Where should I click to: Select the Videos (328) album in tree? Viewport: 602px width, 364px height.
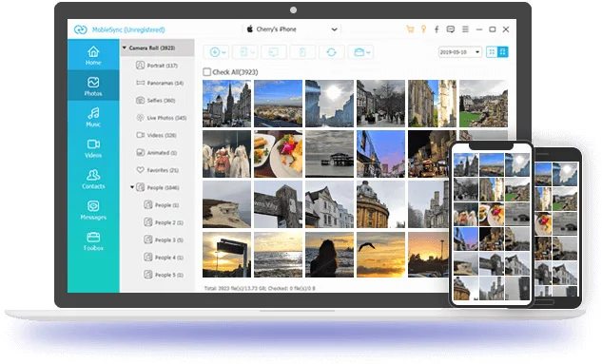coord(156,135)
